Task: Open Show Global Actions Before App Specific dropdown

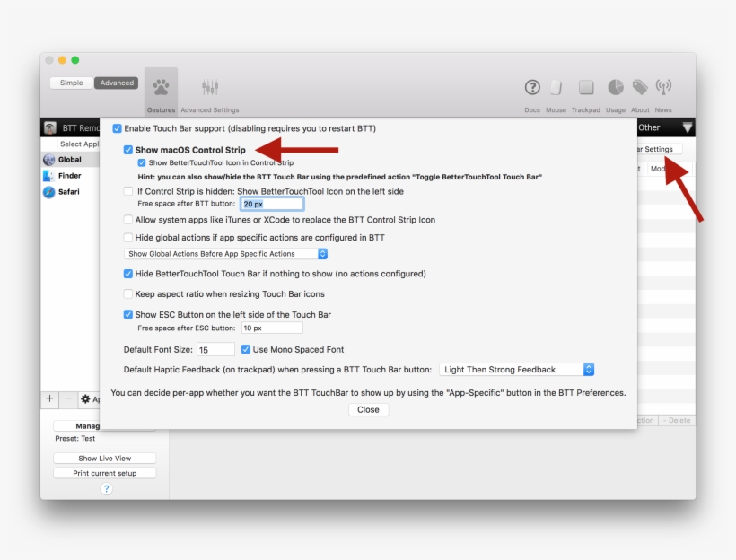Action: (x=225, y=254)
